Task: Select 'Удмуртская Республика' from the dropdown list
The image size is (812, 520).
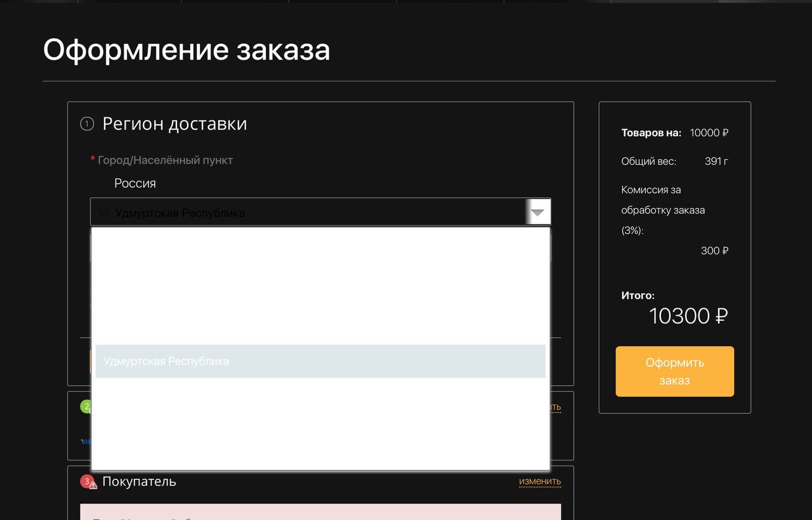Action: click(x=320, y=361)
